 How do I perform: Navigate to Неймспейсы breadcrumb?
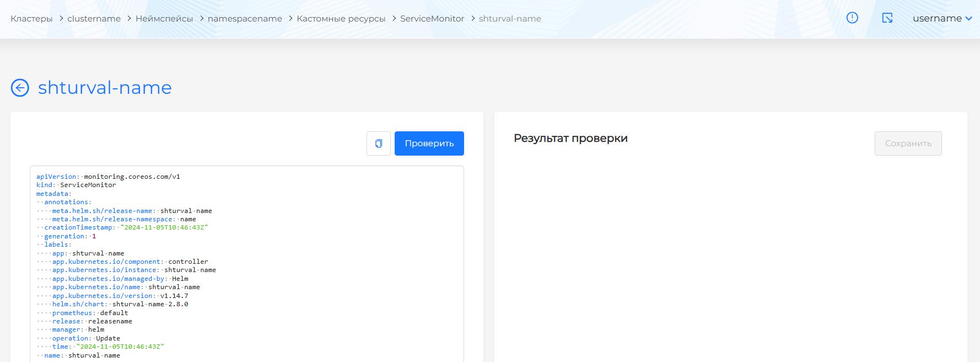(x=164, y=19)
